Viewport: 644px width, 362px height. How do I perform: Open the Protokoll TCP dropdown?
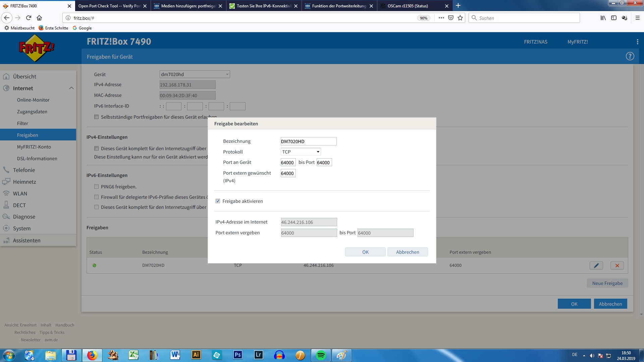301,152
